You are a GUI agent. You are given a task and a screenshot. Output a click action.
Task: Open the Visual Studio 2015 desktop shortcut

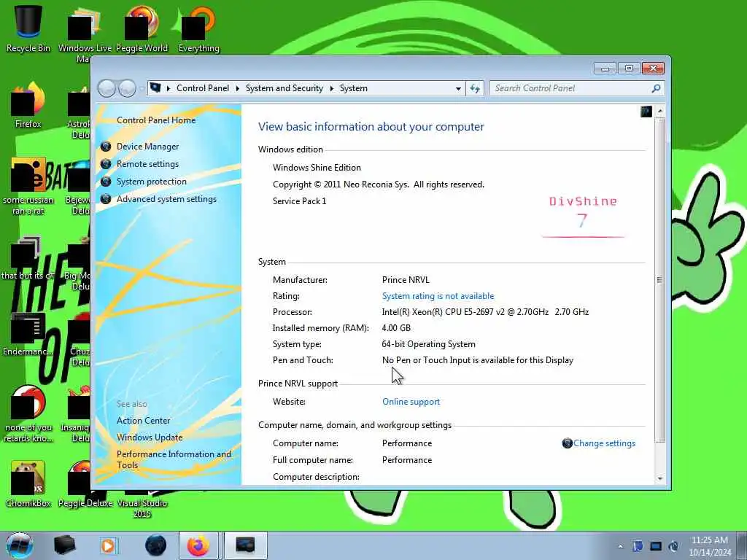pyautogui.click(x=142, y=503)
